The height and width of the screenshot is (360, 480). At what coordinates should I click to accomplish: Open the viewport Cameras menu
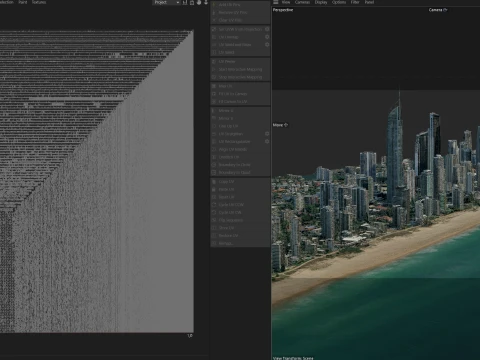click(302, 2)
